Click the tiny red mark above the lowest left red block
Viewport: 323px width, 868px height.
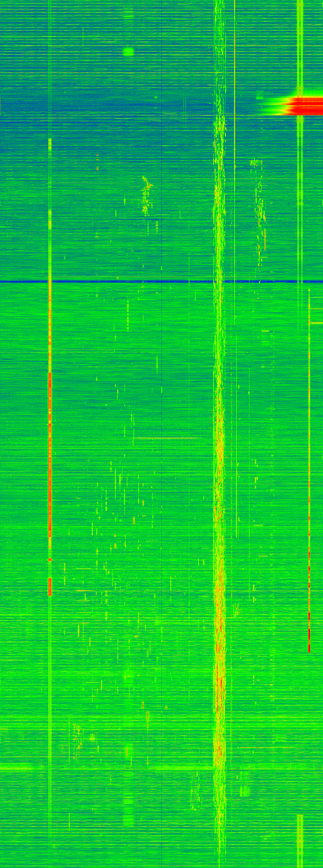50,559
